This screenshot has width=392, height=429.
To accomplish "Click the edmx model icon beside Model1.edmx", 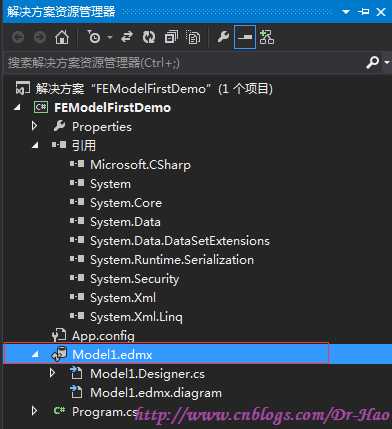I will (x=59, y=354).
